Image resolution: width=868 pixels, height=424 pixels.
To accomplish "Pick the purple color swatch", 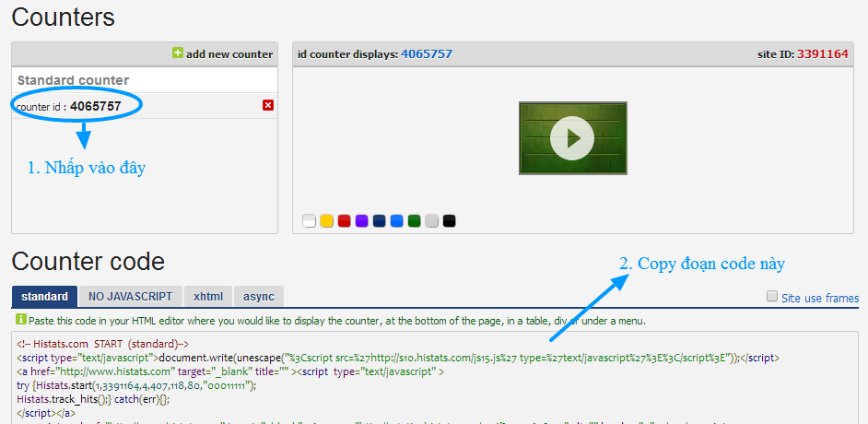I will (361, 221).
